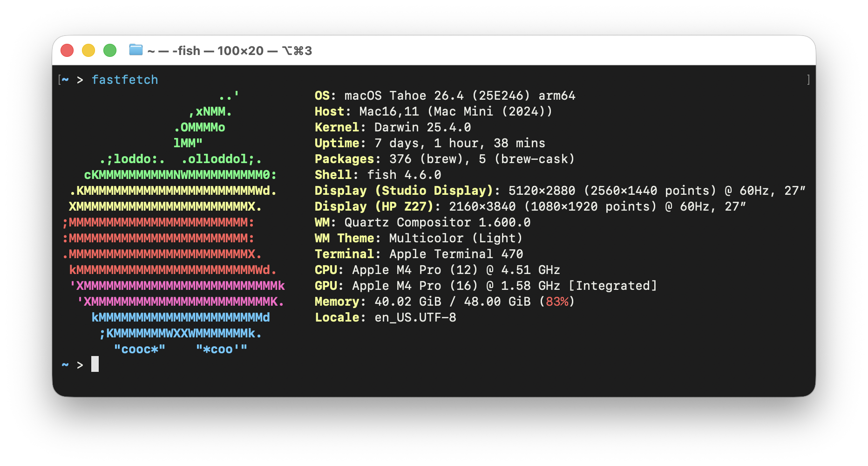Viewport: 868px width, 466px height.
Task: Click the "Locale: en_US.UTF-8" line
Action: pos(386,317)
